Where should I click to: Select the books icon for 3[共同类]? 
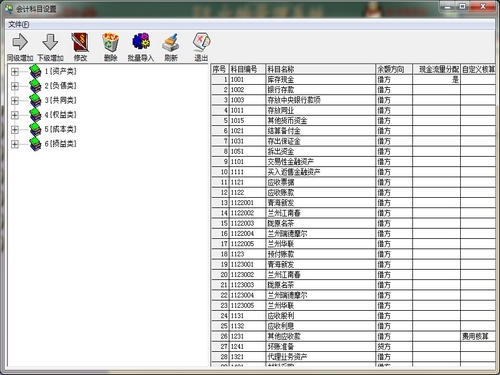pyautogui.click(x=35, y=100)
